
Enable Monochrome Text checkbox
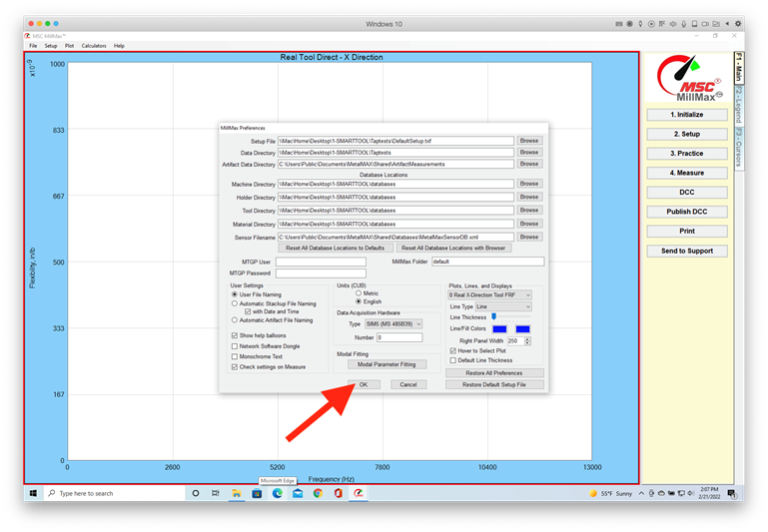(235, 356)
